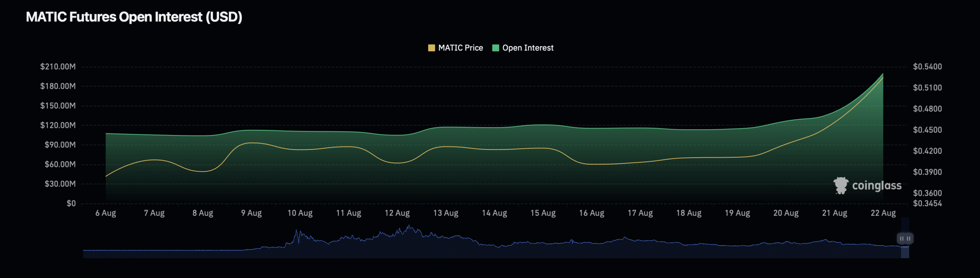The height and width of the screenshot is (278, 980).
Task: Click the $90.00M axis label
Action: pos(60,145)
